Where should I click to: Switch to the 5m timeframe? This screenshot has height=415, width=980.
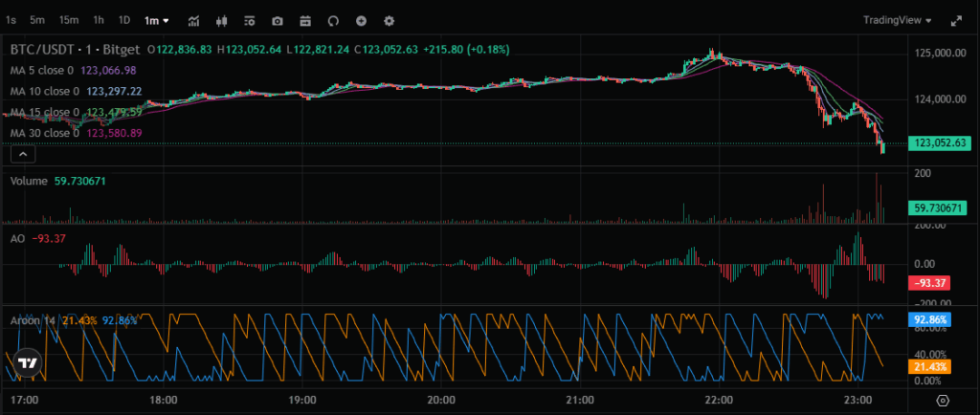36,20
